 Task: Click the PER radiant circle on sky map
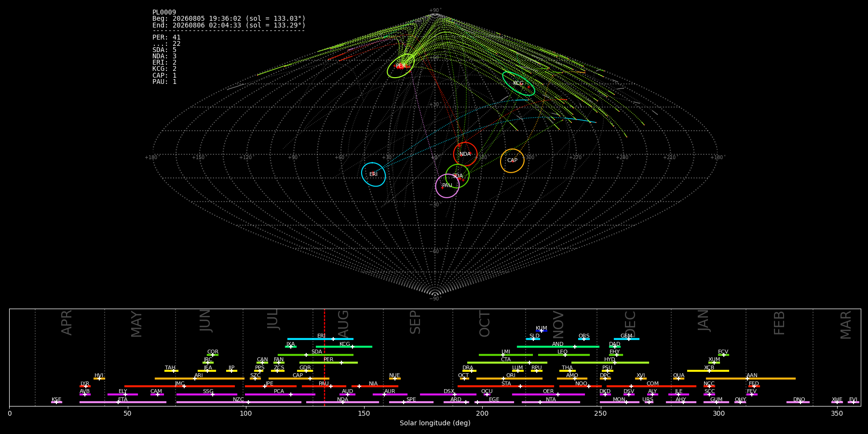click(x=401, y=66)
